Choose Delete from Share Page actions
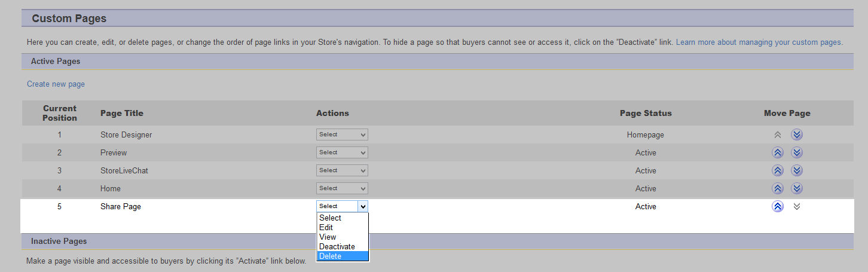Screen dimensions: 868x272 [343, 256]
